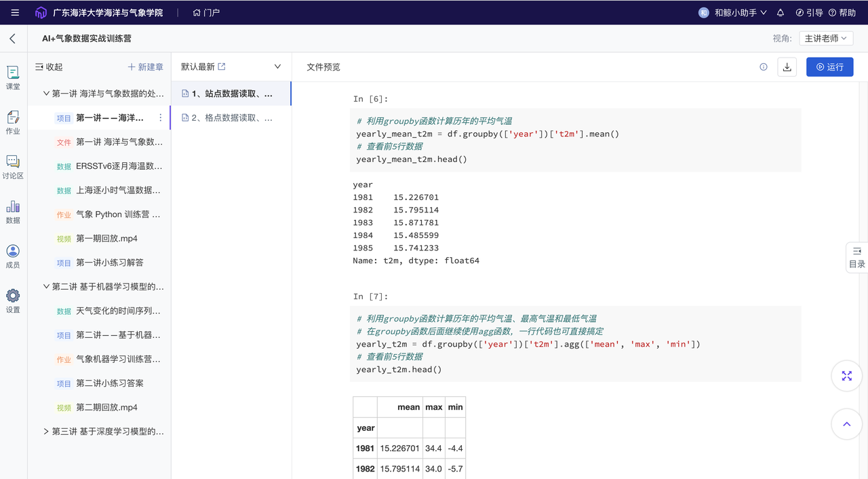Image resolution: width=868 pixels, height=479 pixels.
Task: Open the hamburger menu in top bar
Action: [15, 12]
